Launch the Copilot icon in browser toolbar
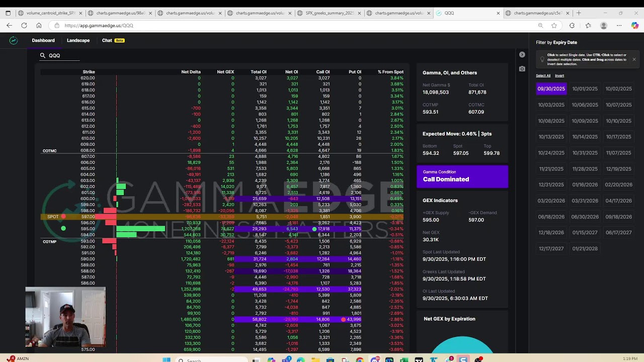 [x=634, y=25]
